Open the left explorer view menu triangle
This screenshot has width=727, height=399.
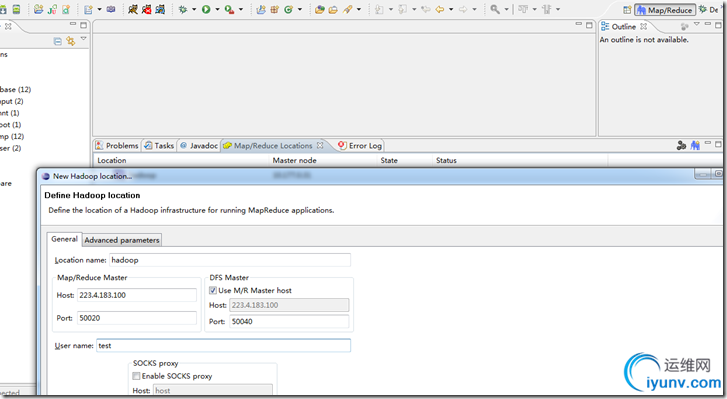tap(83, 39)
